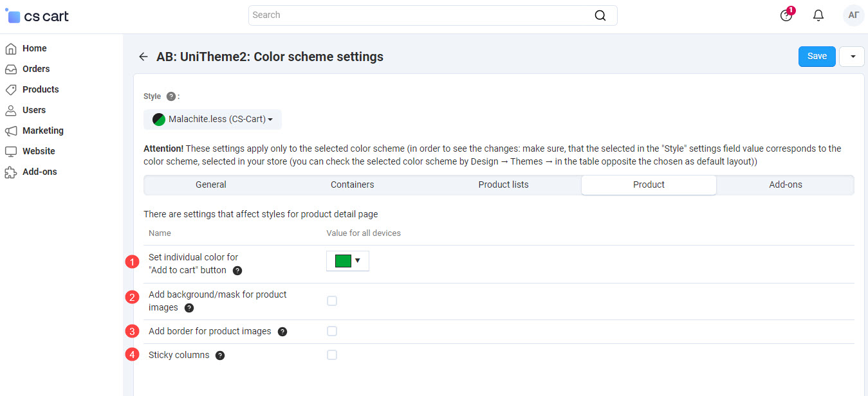Open the notifications bell

tap(818, 15)
